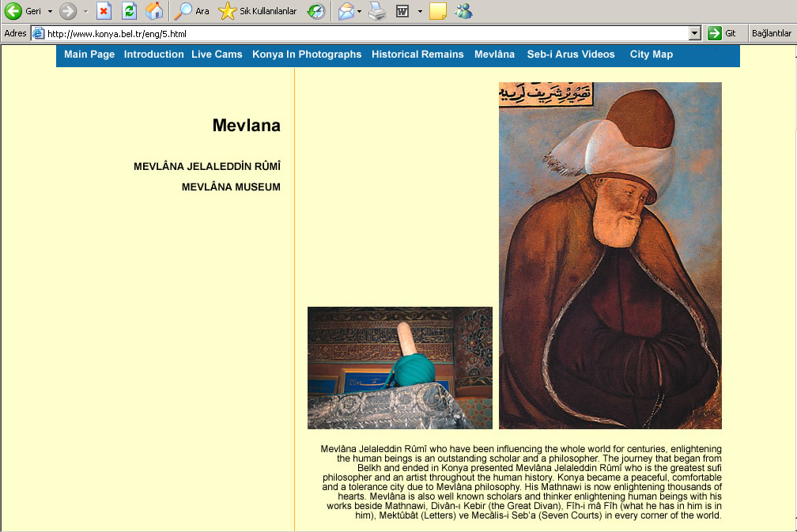Open MEVLÂNA MUSEUM link
Viewport: 797px width, 532px height.
pos(231,187)
